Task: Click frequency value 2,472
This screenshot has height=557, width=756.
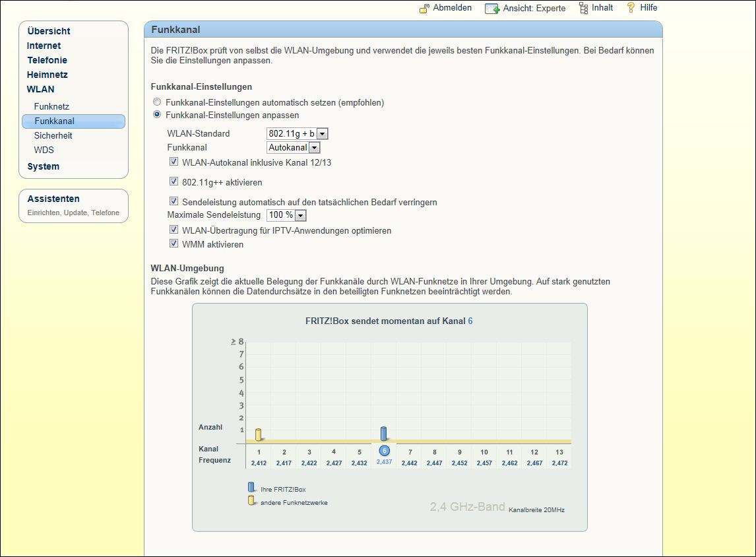Action: coord(560,463)
